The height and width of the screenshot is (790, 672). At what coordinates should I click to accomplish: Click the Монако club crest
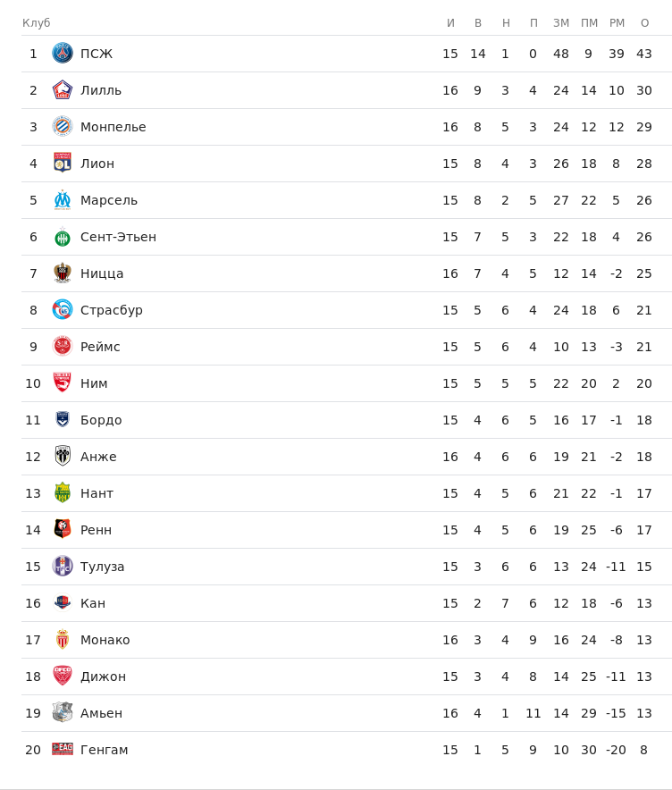tap(63, 640)
